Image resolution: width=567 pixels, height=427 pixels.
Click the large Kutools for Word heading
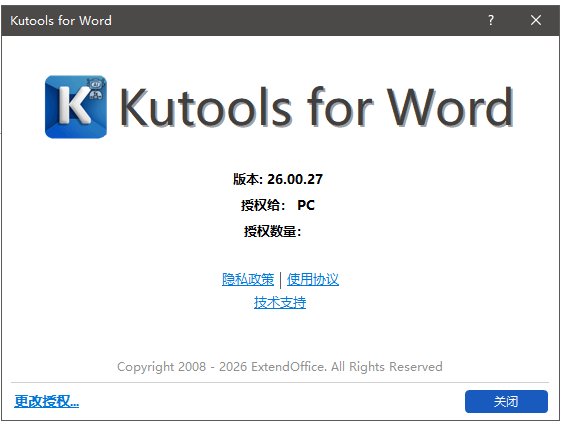pyautogui.click(x=317, y=107)
